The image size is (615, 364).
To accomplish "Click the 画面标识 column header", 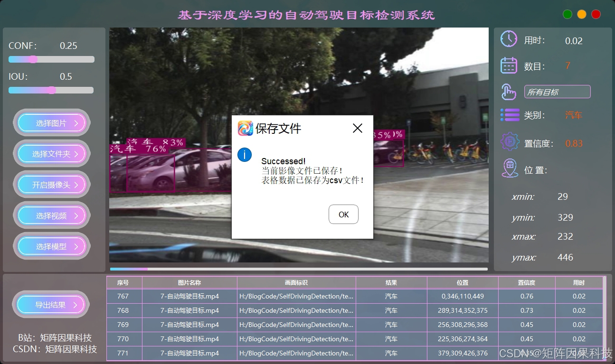I will tap(296, 282).
